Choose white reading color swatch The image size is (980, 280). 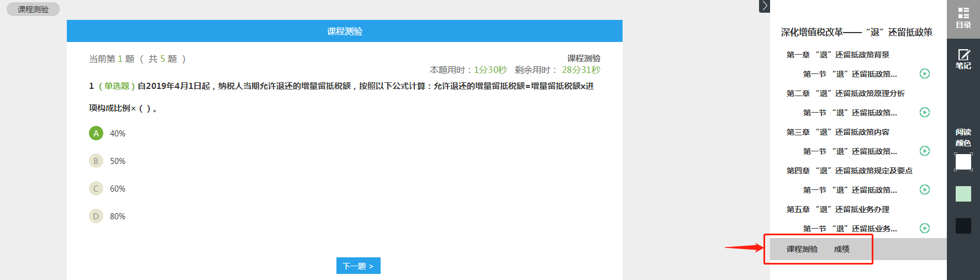[963, 162]
